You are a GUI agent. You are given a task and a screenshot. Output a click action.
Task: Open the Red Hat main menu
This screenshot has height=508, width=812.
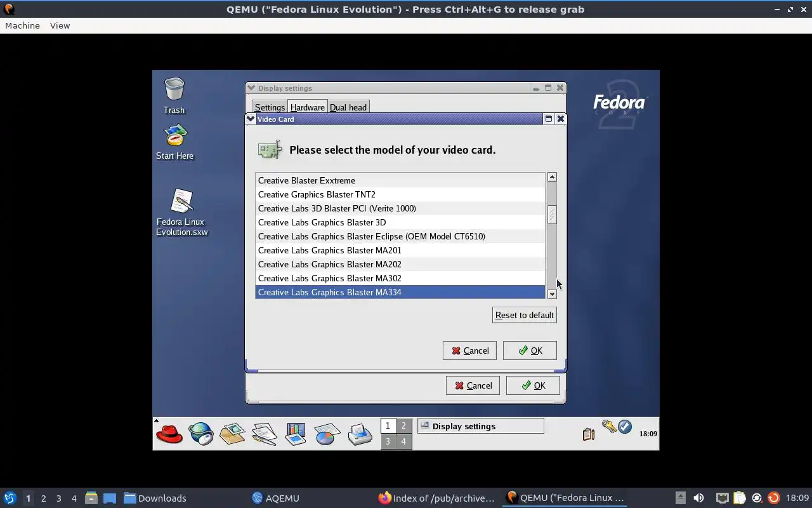click(x=169, y=434)
